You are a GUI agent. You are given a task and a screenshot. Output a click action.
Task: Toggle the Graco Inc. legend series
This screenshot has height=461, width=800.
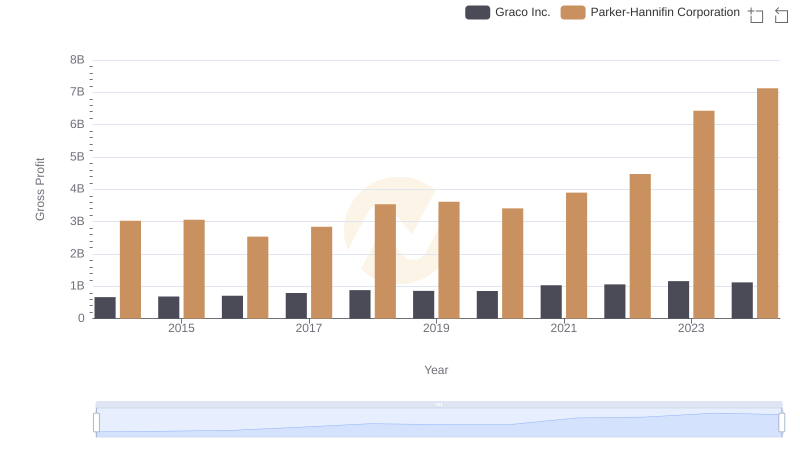[x=508, y=12]
